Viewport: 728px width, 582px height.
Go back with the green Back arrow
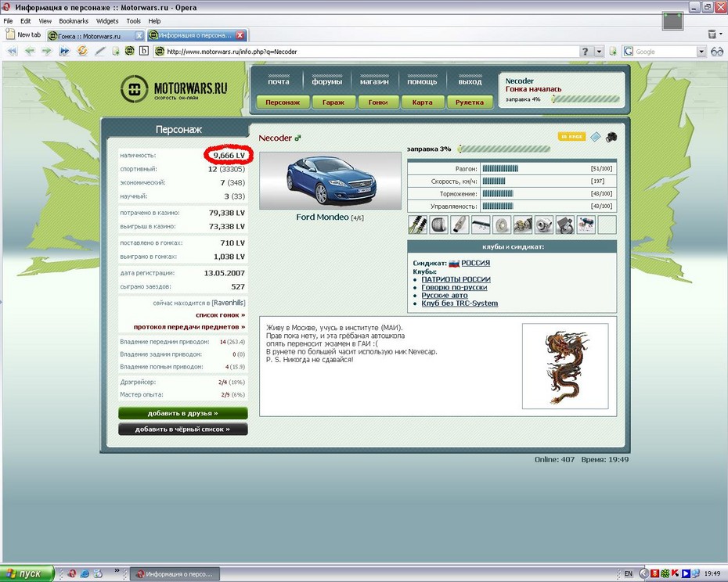[30, 51]
